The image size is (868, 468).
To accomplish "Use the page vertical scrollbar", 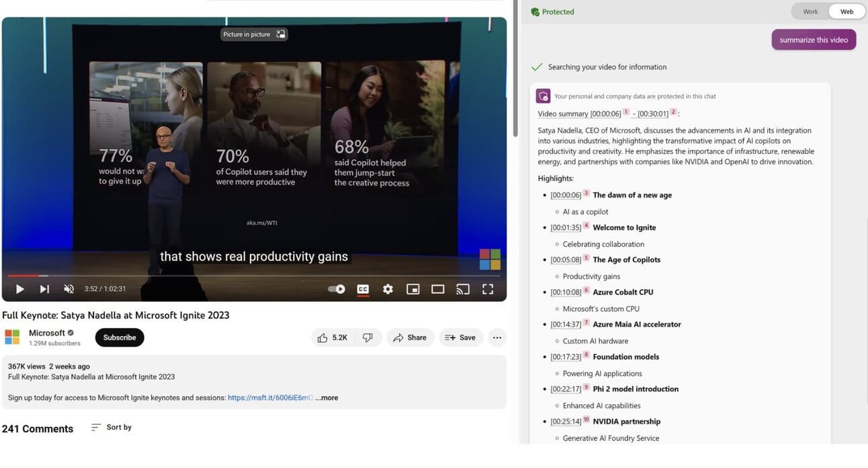I will pyautogui.click(x=516, y=67).
